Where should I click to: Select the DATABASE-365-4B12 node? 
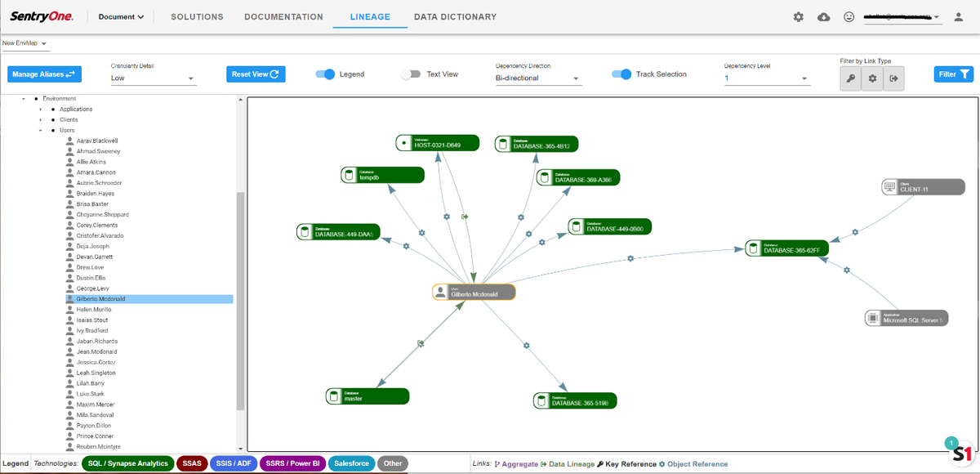(537, 144)
